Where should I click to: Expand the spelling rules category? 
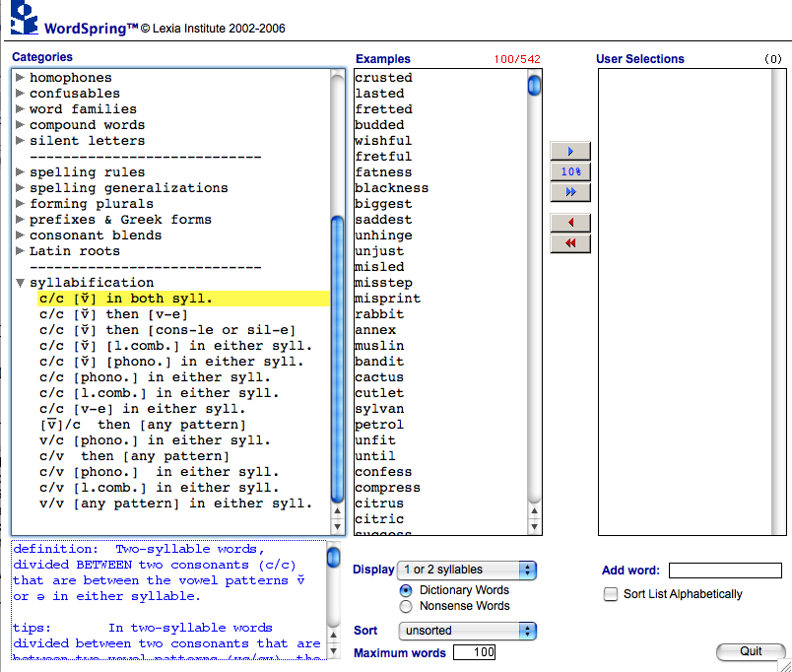[x=21, y=171]
